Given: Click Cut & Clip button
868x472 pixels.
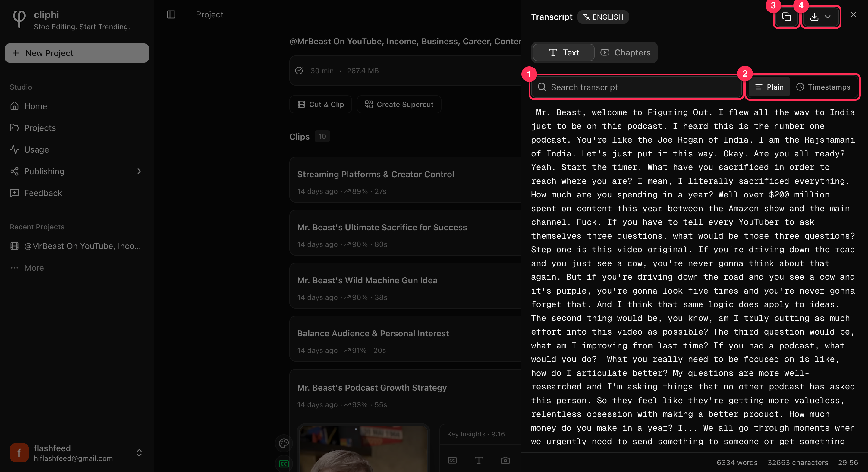Looking at the screenshot, I should tap(320, 105).
